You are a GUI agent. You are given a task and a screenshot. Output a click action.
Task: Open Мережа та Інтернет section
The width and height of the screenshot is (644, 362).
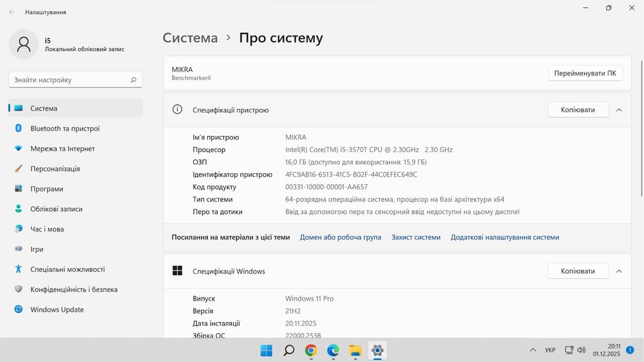click(x=75, y=148)
